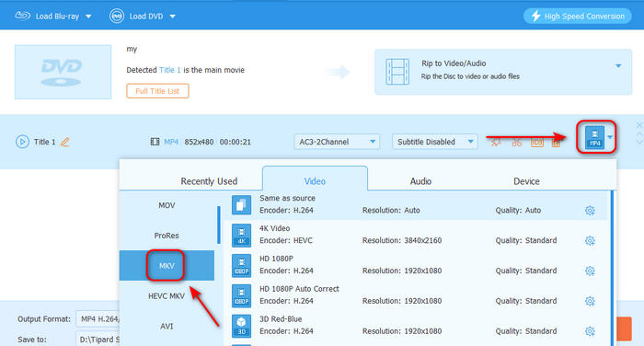This screenshot has height=346, width=644.
Task: Click the Load DVD disc icon
Action: (117, 16)
